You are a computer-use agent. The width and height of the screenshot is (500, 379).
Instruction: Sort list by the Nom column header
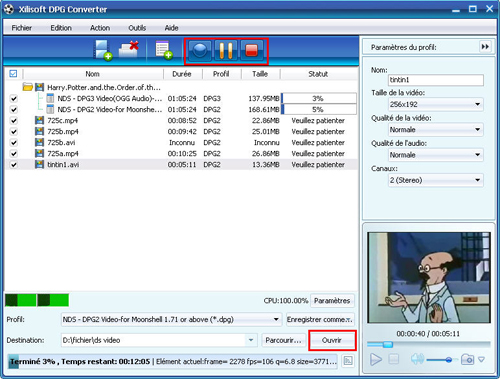[x=93, y=74]
